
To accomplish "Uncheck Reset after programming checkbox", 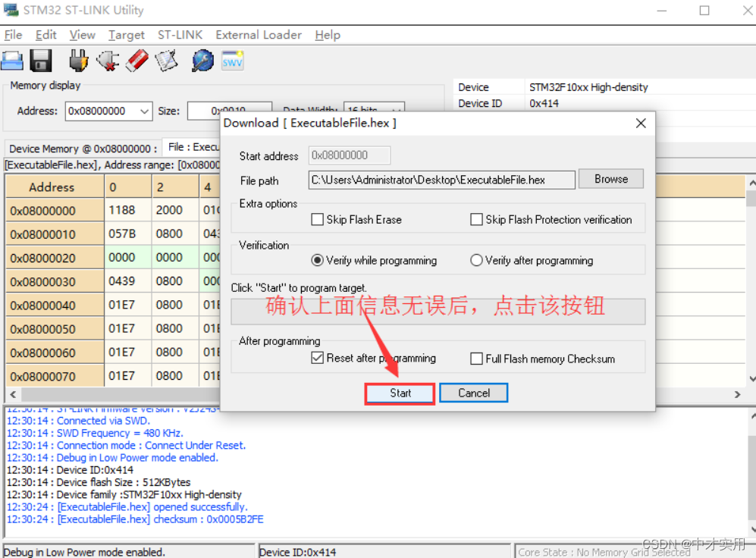I will tap(317, 358).
